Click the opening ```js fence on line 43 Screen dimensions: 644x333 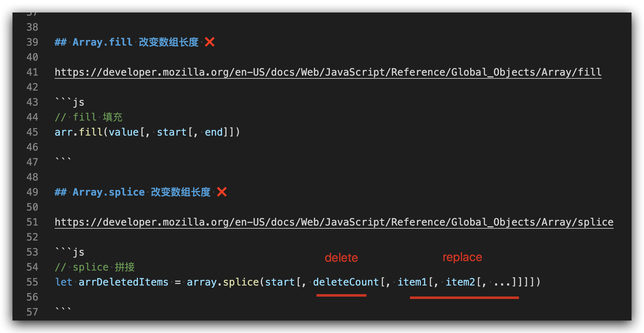[70, 102]
